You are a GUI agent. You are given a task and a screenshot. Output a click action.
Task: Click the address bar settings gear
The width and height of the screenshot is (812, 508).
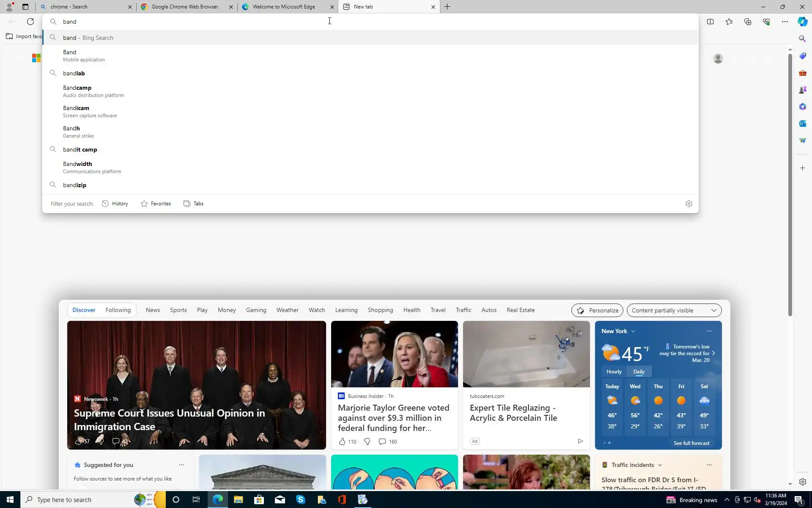(x=689, y=204)
